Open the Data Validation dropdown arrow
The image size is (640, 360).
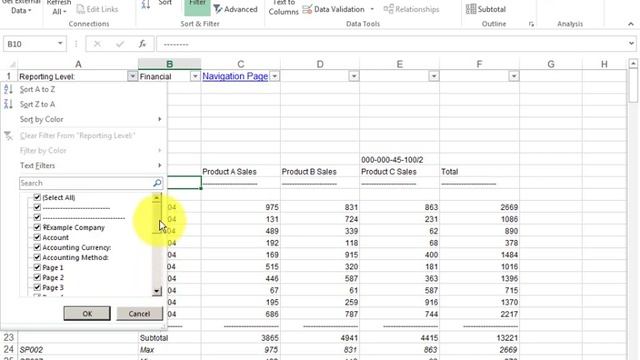click(372, 9)
